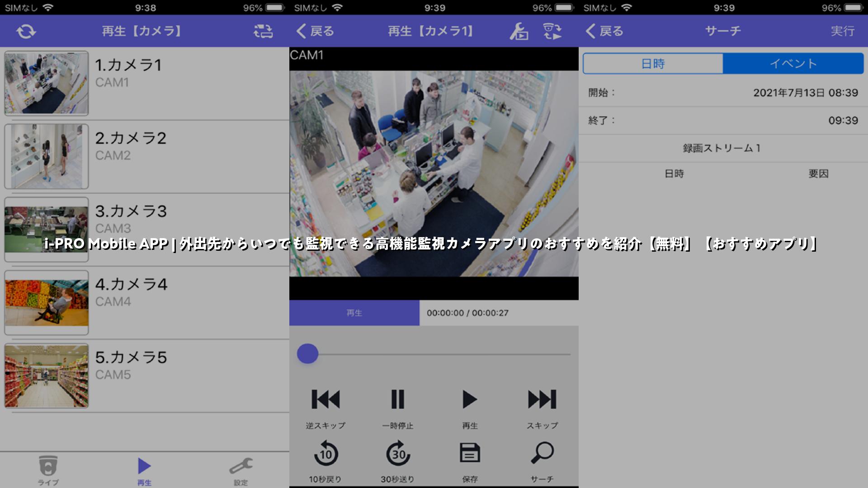Tap the camera changeover icon in CAM1 header
Screen dimensions: 868x488
[552, 31]
